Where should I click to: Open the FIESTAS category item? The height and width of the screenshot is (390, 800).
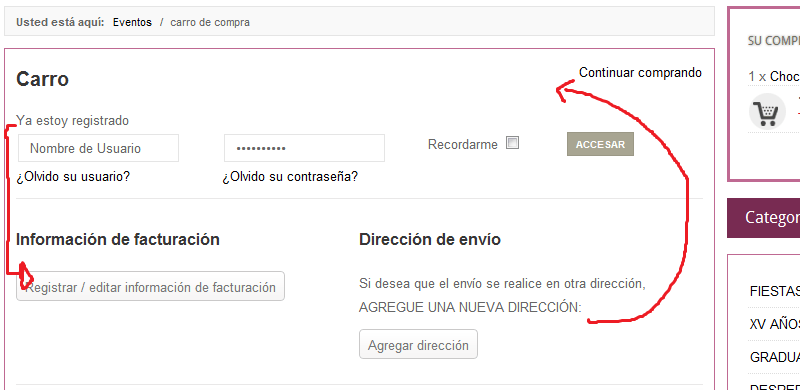click(774, 291)
